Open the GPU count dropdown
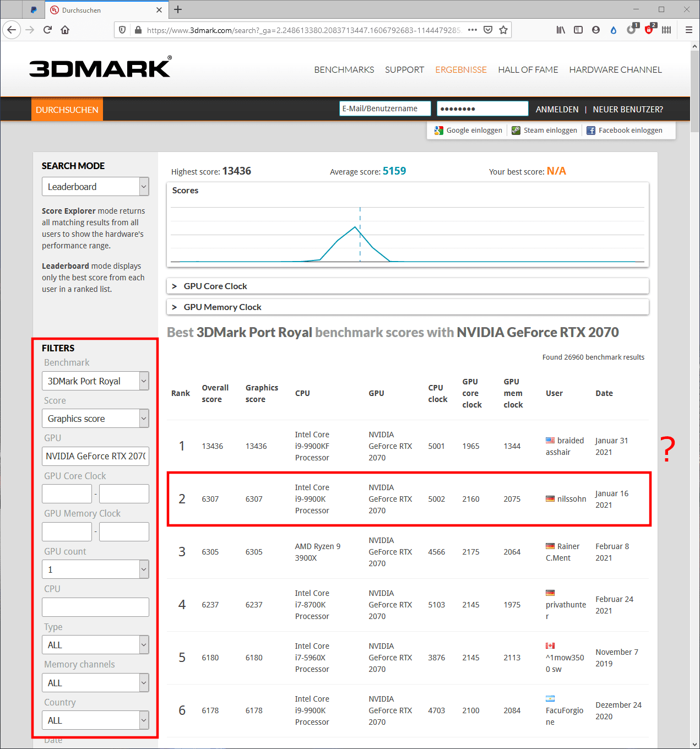Image resolution: width=700 pixels, height=749 pixels. [95, 569]
